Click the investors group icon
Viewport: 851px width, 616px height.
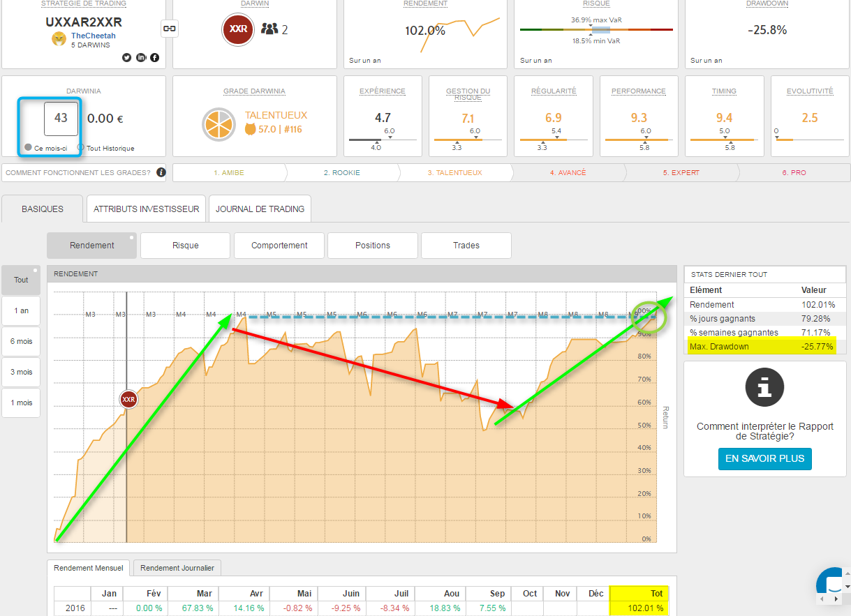pyautogui.click(x=269, y=29)
